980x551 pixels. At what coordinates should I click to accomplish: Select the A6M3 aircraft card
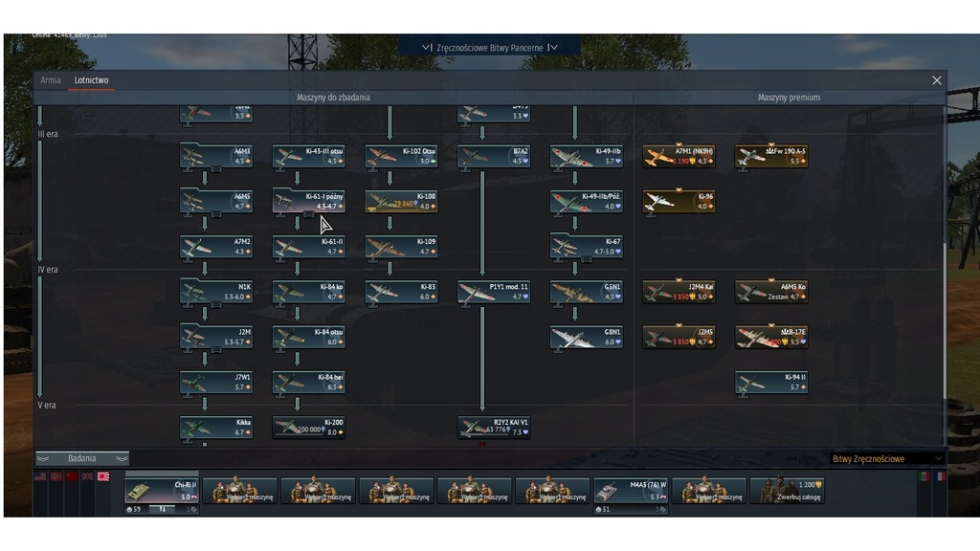tap(216, 156)
